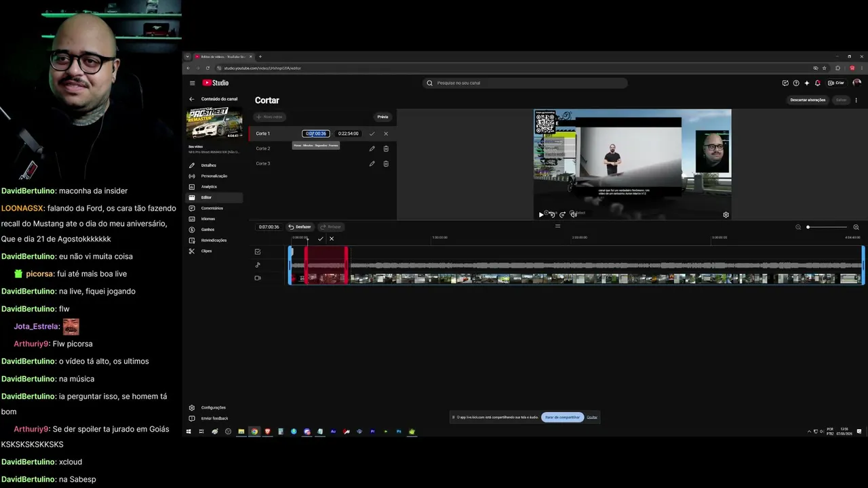The height and width of the screenshot is (488, 868).
Task: Click Descartar alterações button
Action: point(808,100)
